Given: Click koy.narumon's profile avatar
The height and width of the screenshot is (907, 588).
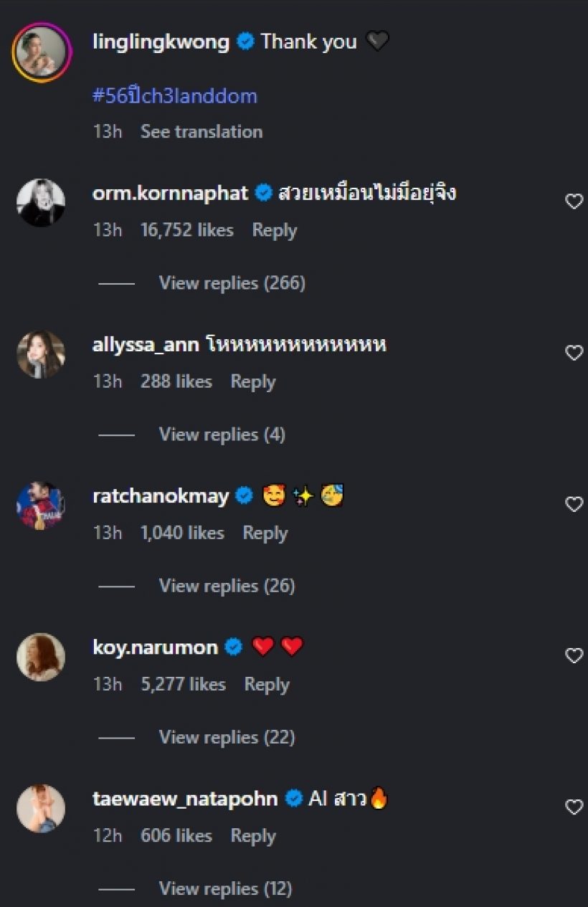Looking at the screenshot, I should pyautogui.click(x=41, y=657).
